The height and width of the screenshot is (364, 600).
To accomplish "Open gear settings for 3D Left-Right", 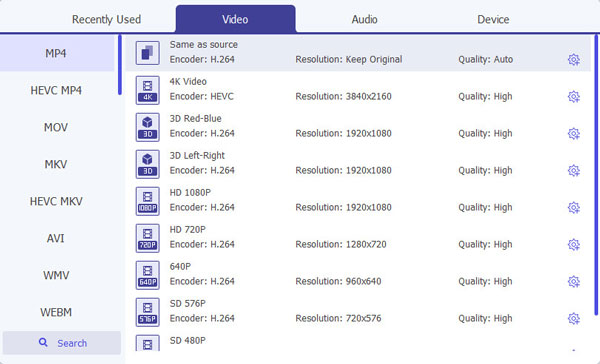I will click(573, 170).
